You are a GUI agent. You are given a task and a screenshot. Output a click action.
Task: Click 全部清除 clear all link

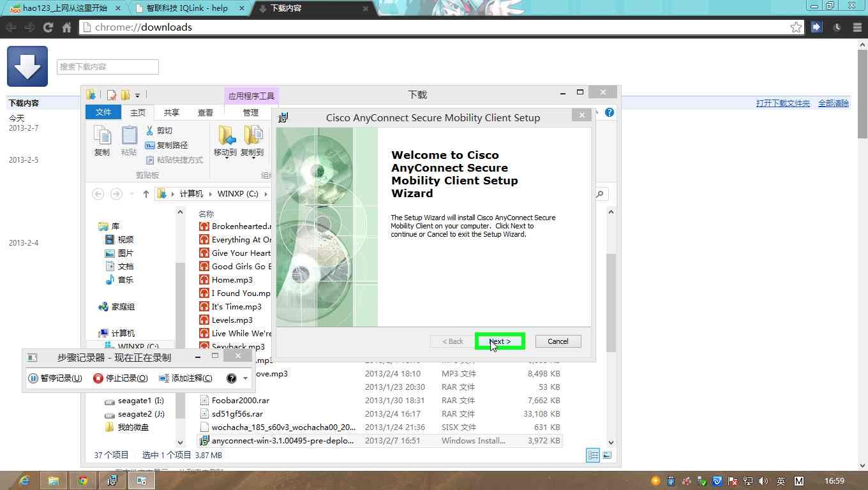point(833,103)
